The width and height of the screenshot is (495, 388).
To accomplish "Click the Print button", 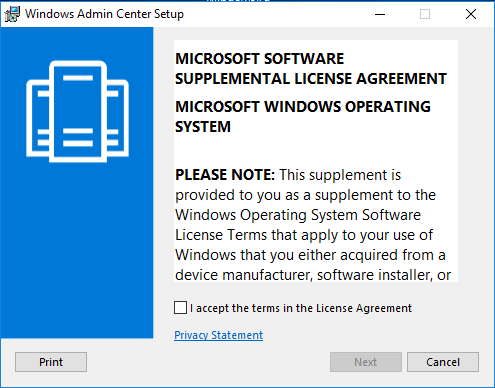I will (51, 362).
